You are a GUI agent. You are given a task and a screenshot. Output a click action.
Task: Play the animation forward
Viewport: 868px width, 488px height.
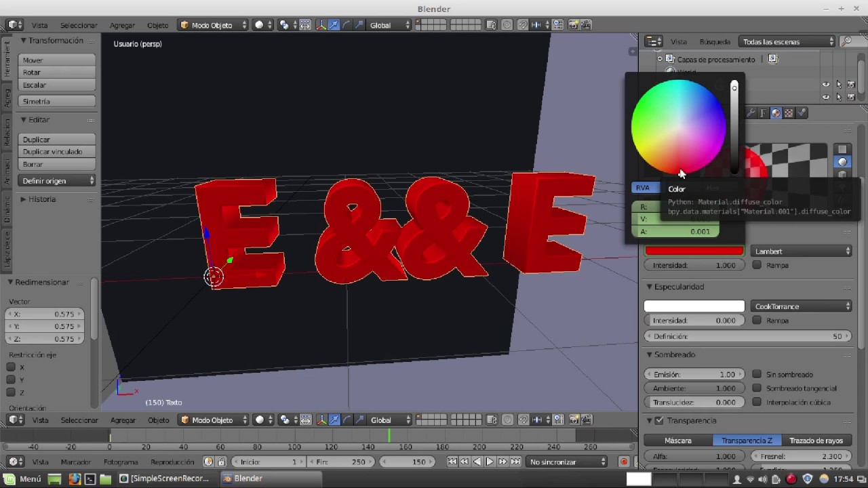point(490,462)
